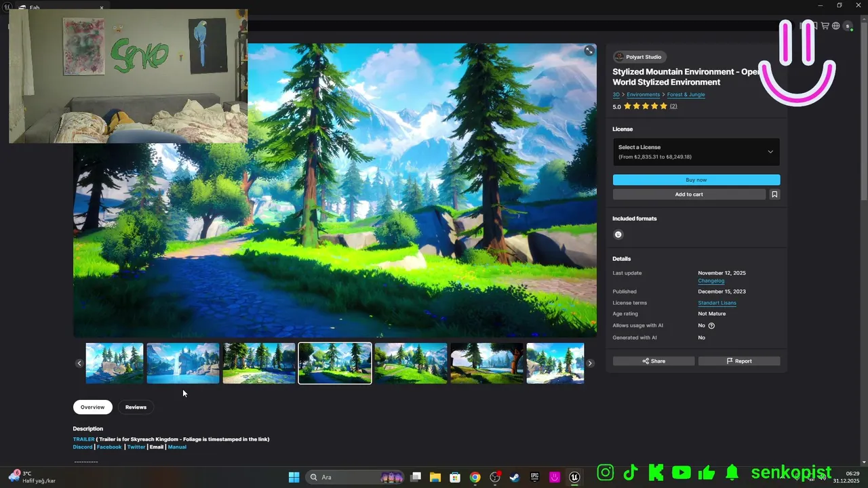Open the Changelog link
Screen dimensions: 868x488
point(711,281)
